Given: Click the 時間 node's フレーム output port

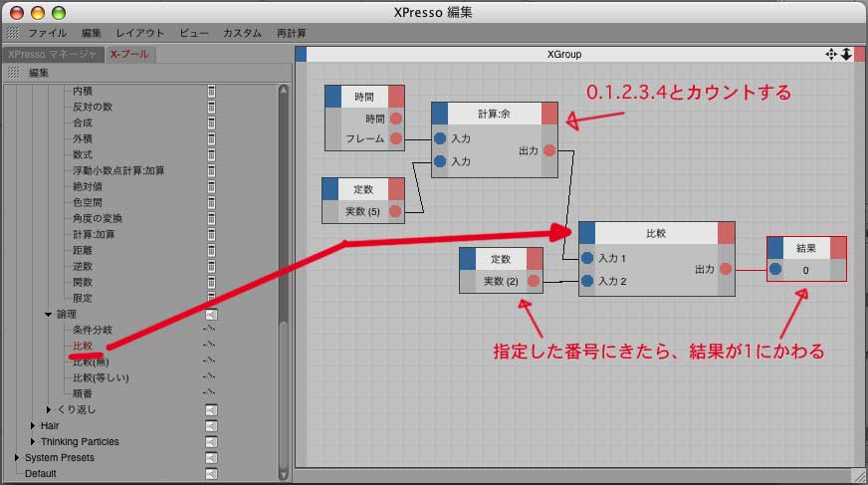Looking at the screenshot, I should pos(396,138).
